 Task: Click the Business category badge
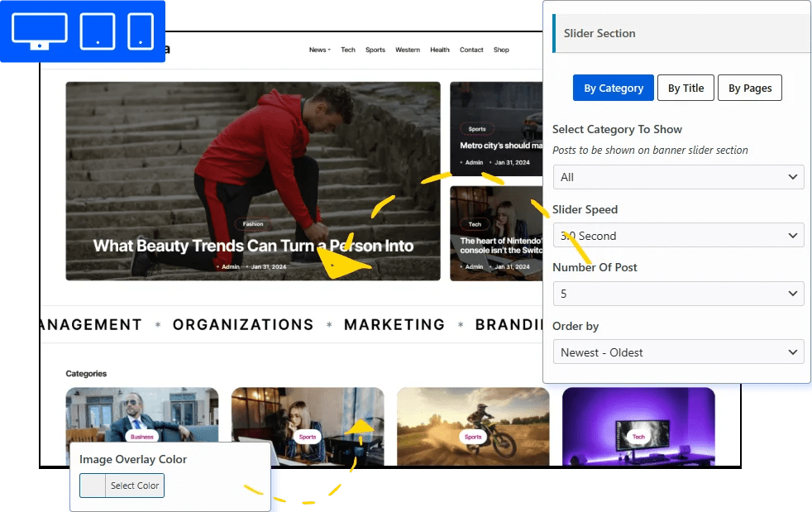click(x=142, y=437)
